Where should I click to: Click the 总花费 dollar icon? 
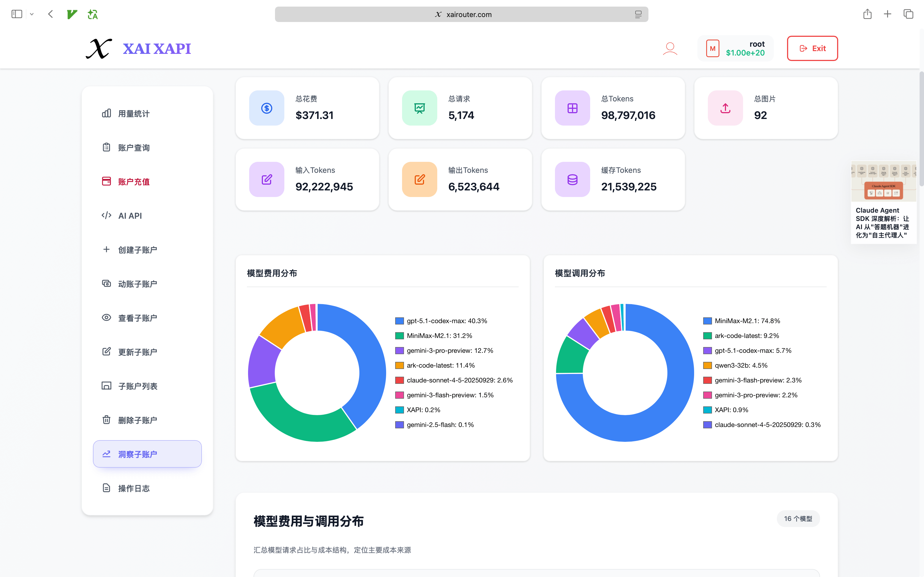click(266, 108)
